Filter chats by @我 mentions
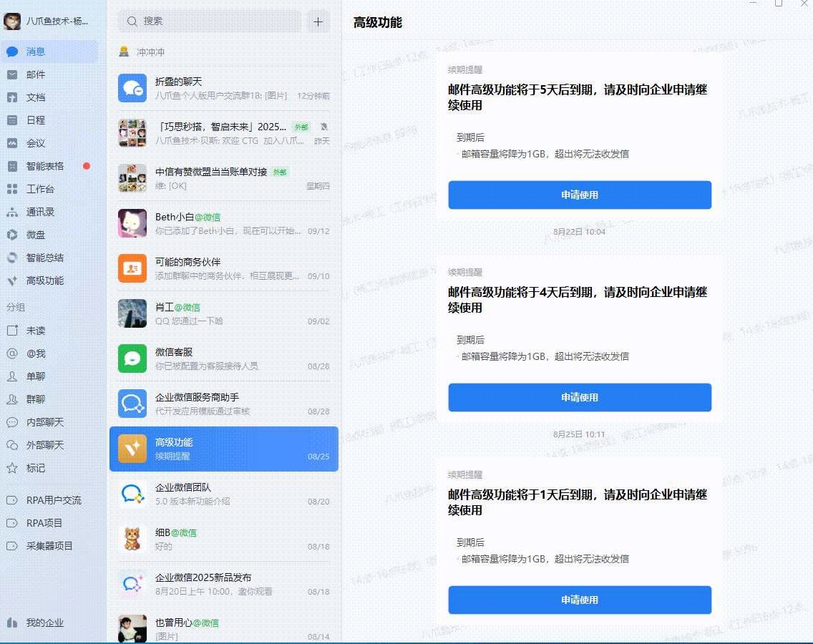 (x=49, y=353)
